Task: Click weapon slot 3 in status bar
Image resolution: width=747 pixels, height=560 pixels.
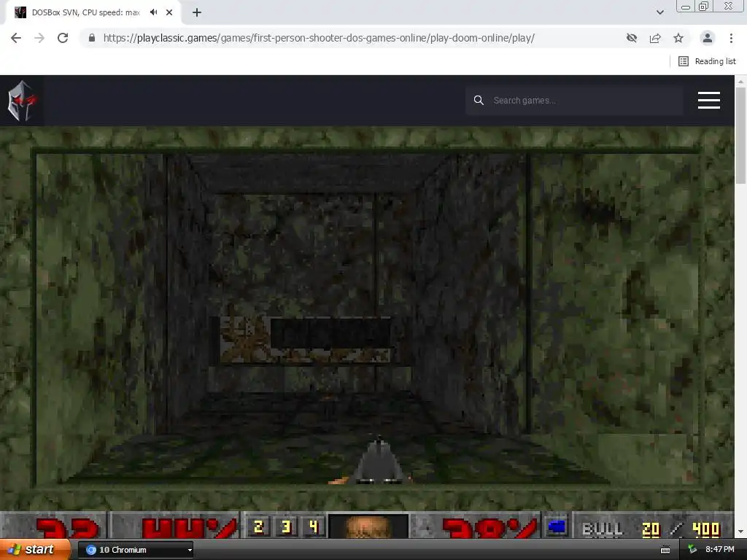Action: [286, 526]
